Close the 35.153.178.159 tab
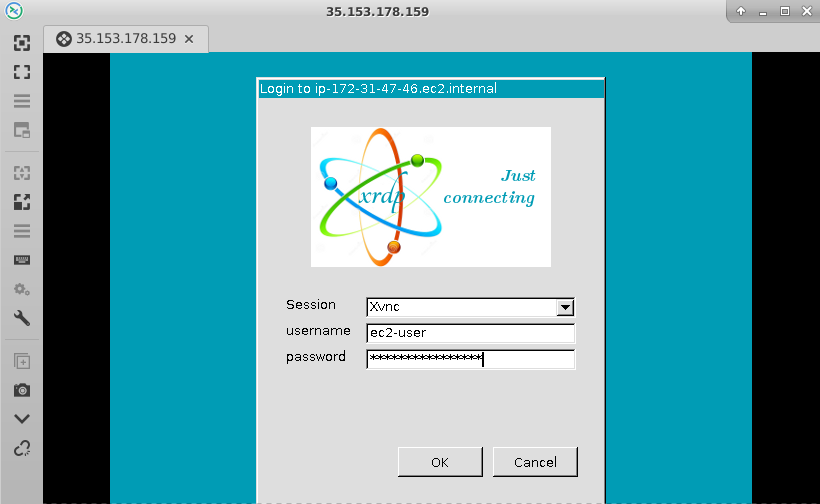This screenshot has width=820, height=504. tap(189, 39)
